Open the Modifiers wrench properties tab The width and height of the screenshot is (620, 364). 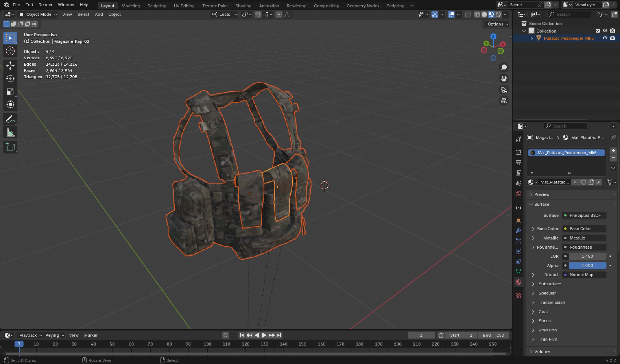click(x=519, y=231)
